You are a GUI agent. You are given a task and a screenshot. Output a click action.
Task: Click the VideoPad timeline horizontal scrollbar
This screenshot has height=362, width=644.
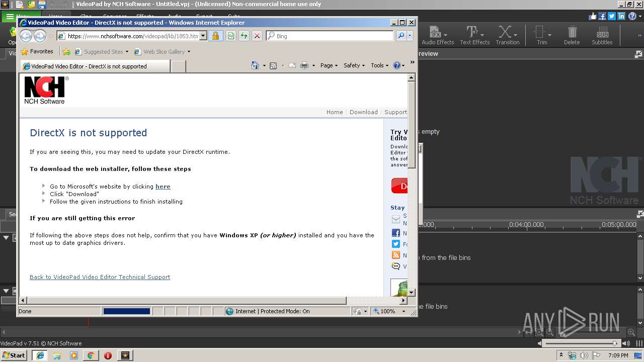point(262,332)
